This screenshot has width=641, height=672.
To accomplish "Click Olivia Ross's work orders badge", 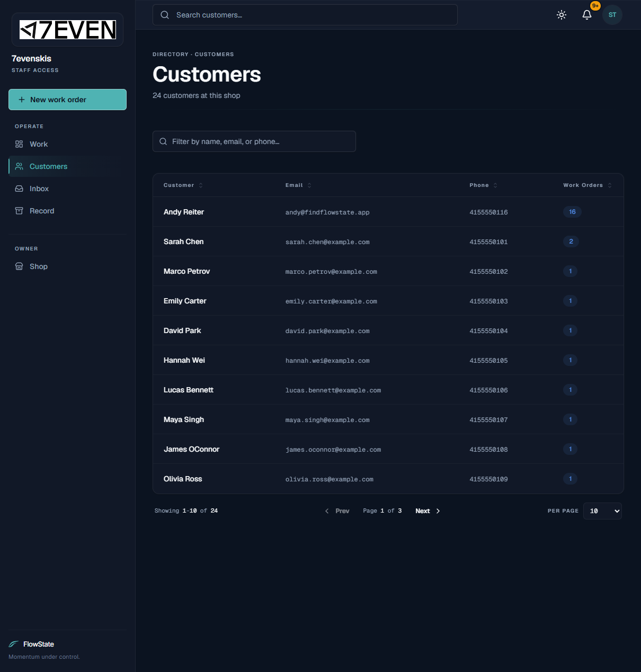I will coord(571,479).
